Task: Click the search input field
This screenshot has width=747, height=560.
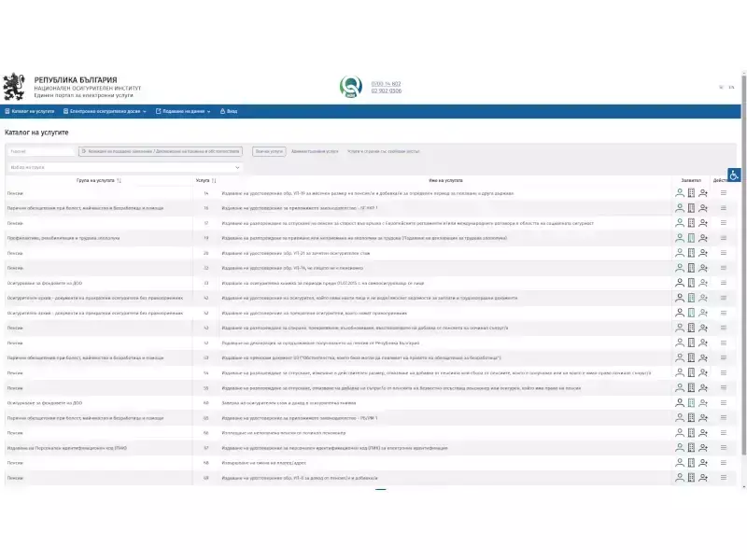Action: [40, 150]
